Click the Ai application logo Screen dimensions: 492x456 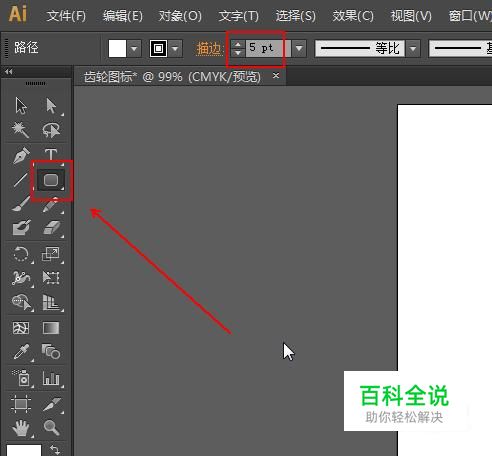17,14
